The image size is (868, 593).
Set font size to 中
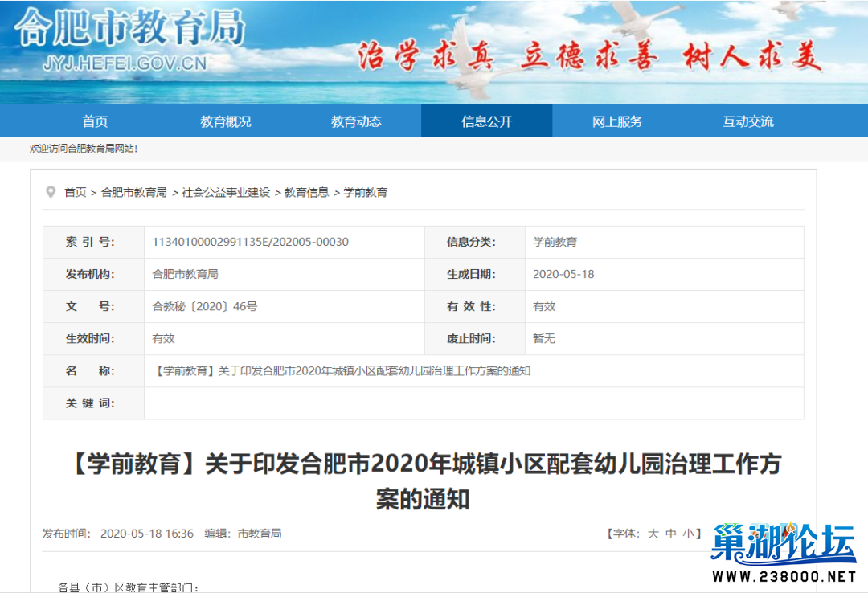pos(671,534)
